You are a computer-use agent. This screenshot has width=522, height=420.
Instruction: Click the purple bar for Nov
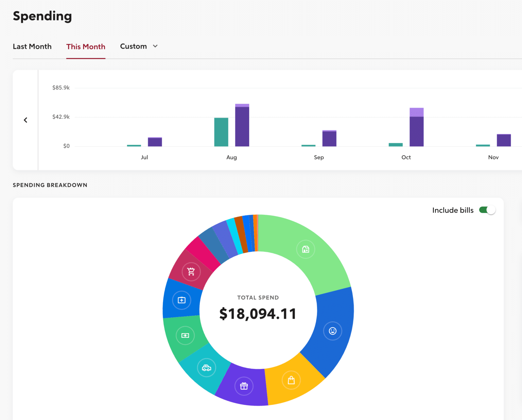coord(504,140)
